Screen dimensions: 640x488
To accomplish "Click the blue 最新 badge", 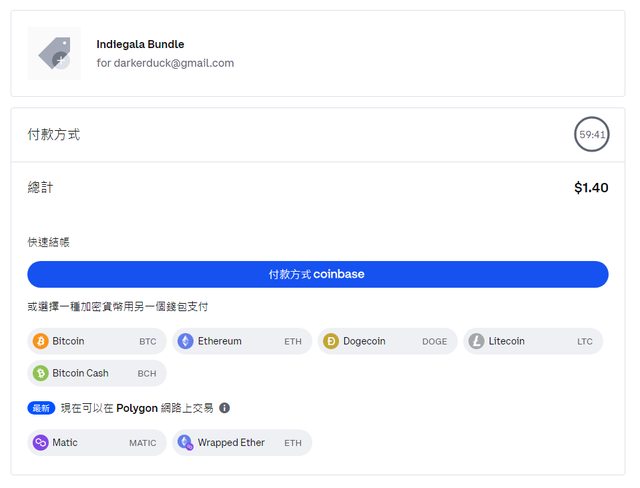I will (x=41, y=408).
